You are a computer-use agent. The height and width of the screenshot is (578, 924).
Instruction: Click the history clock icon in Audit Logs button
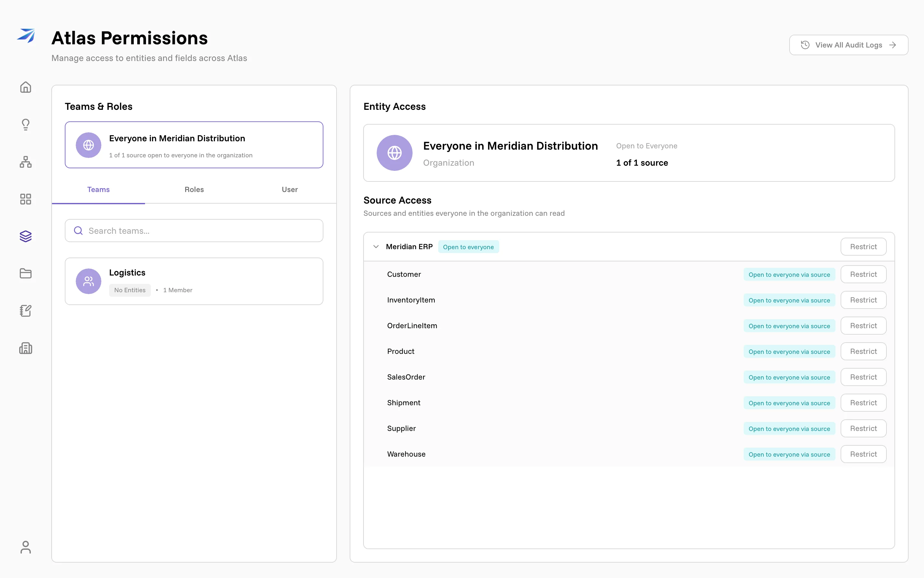[805, 45]
